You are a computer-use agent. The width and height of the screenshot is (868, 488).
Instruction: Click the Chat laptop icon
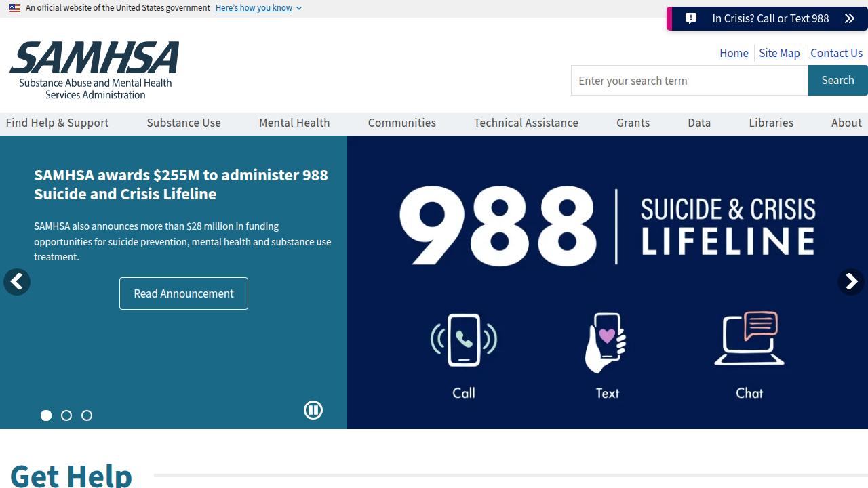click(x=749, y=338)
